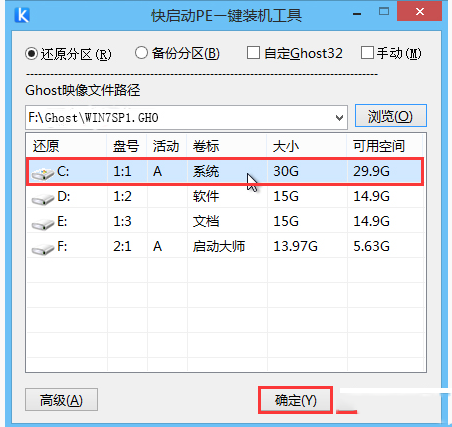The image size is (452, 427).
Task: Close the PE install tool window
Action: [x=419, y=12]
